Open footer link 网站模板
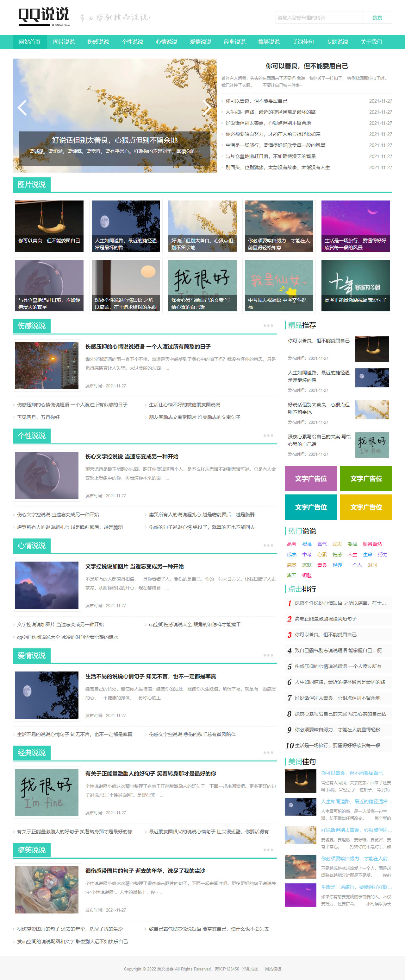Viewport: 405px width, 980px height. click(273, 969)
